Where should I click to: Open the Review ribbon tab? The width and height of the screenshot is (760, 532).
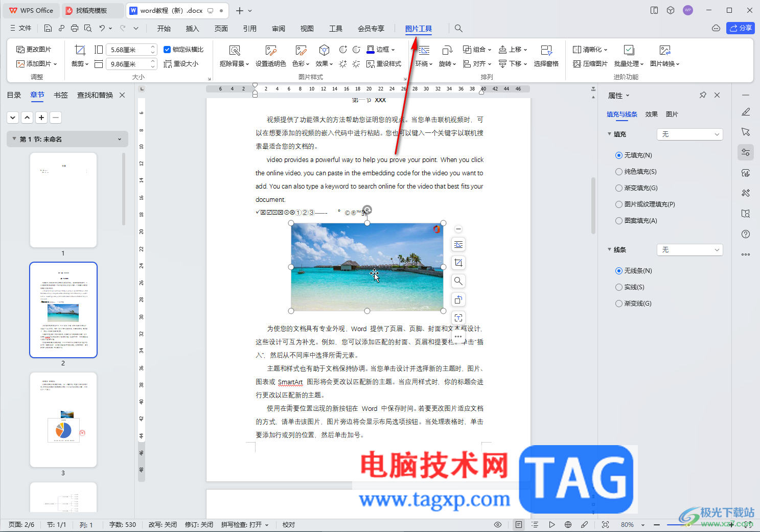pyautogui.click(x=279, y=29)
